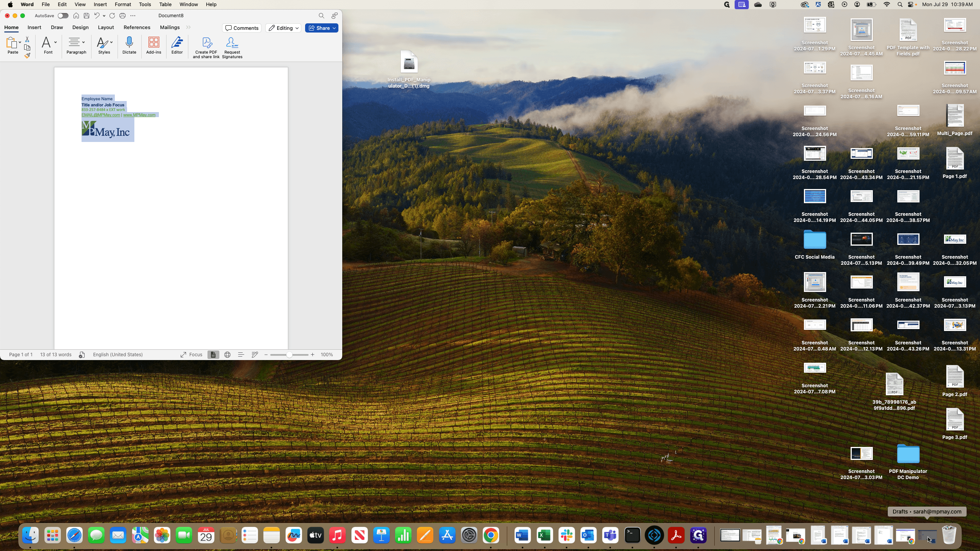The height and width of the screenshot is (551, 980).
Task: Click the 13 of 13 words counter
Action: click(56, 355)
